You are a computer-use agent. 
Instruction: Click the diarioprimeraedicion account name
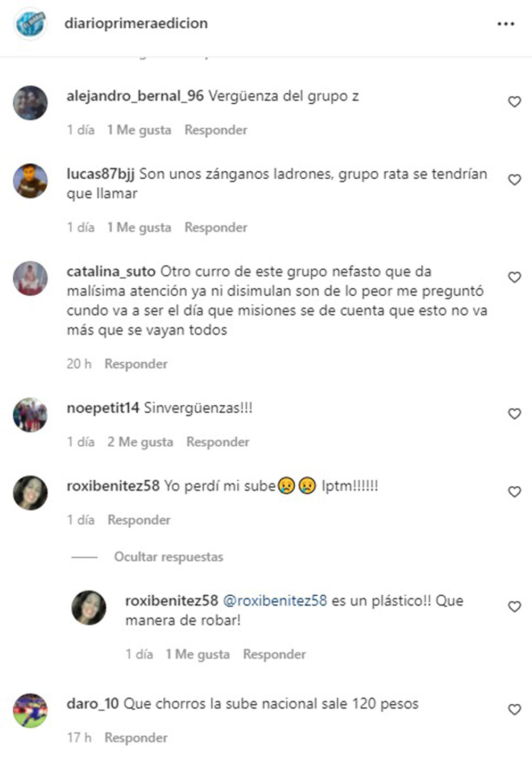click(x=136, y=23)
